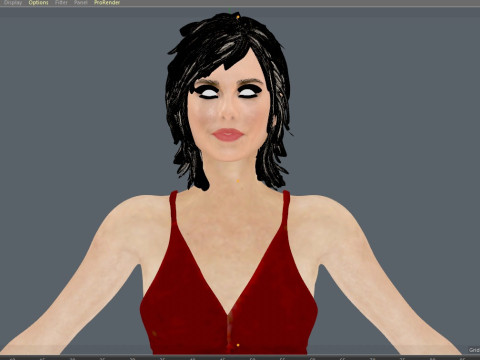Select the orange joint marker atop the head

238,16
